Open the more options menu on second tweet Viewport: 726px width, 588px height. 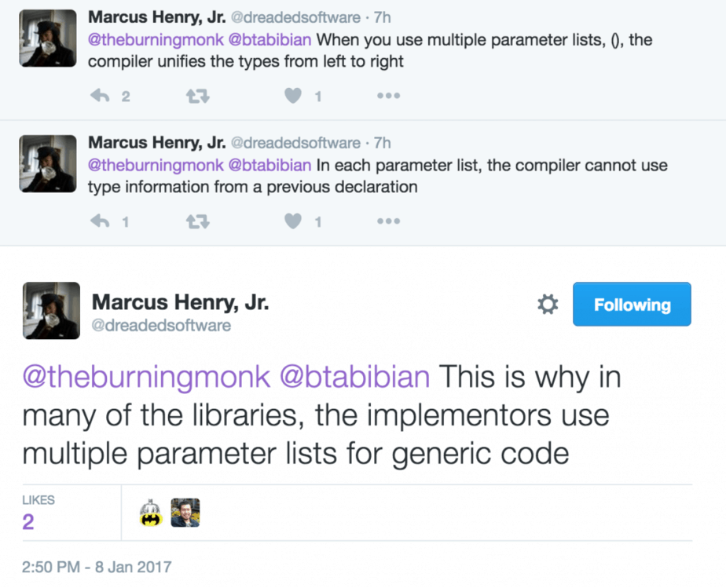388,222
